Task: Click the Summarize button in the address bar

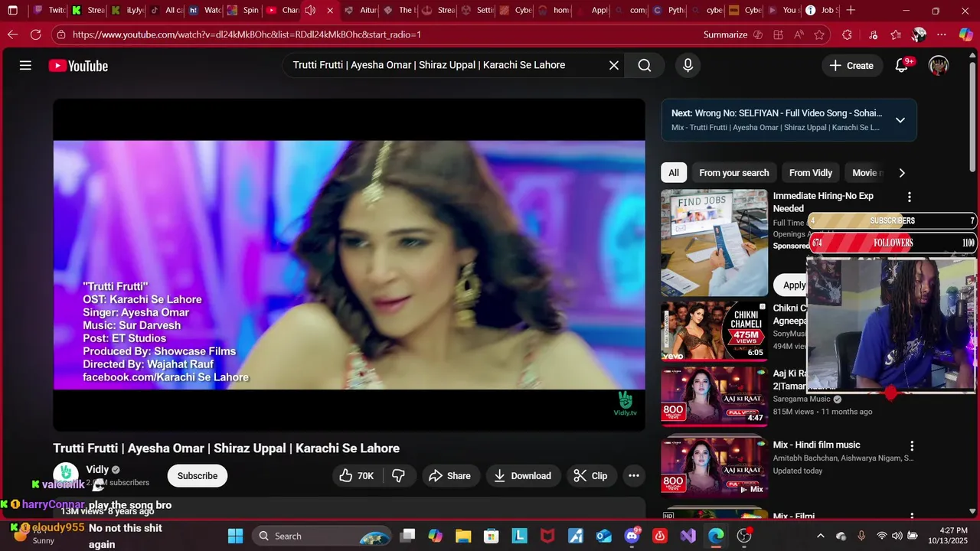Action: click(x=733, y=34)
